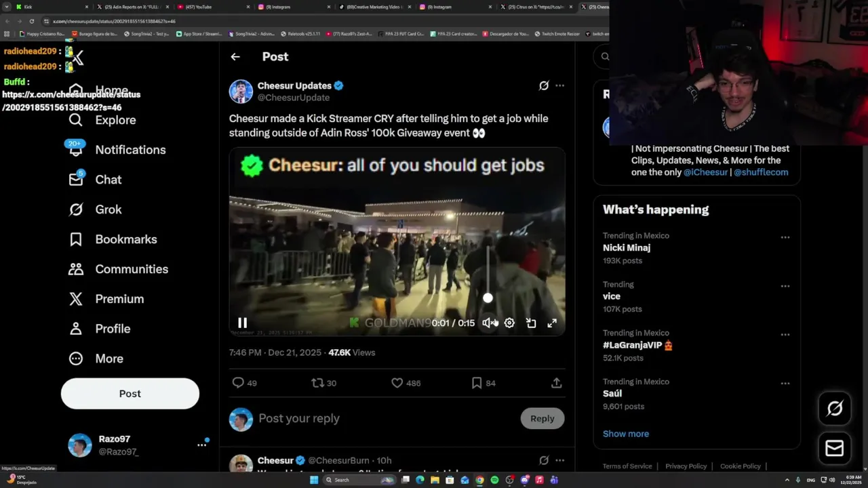The height and width of the screenshot is (488, 868).
Task: Go back using the Post header arrow
Action: [235, 57]
